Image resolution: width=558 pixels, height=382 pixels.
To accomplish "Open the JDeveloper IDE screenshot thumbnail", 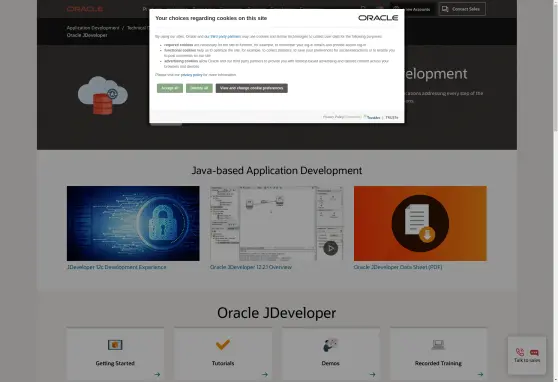I will coord(277,223).
